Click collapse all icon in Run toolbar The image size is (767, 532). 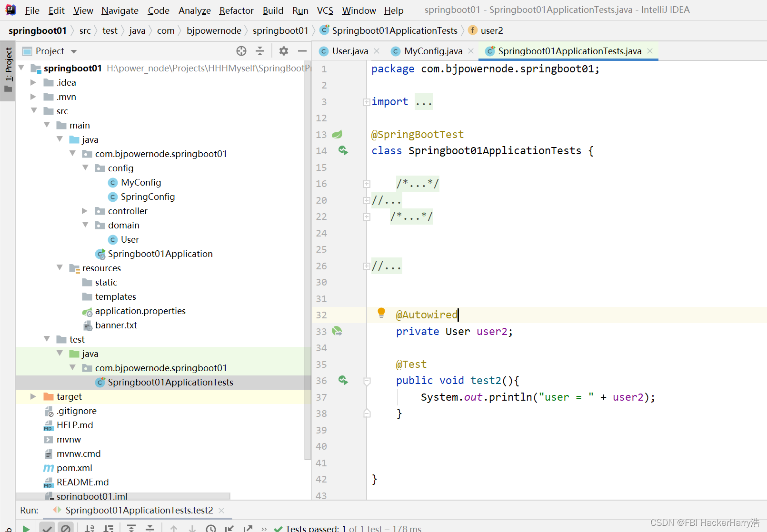pos(150,528)
